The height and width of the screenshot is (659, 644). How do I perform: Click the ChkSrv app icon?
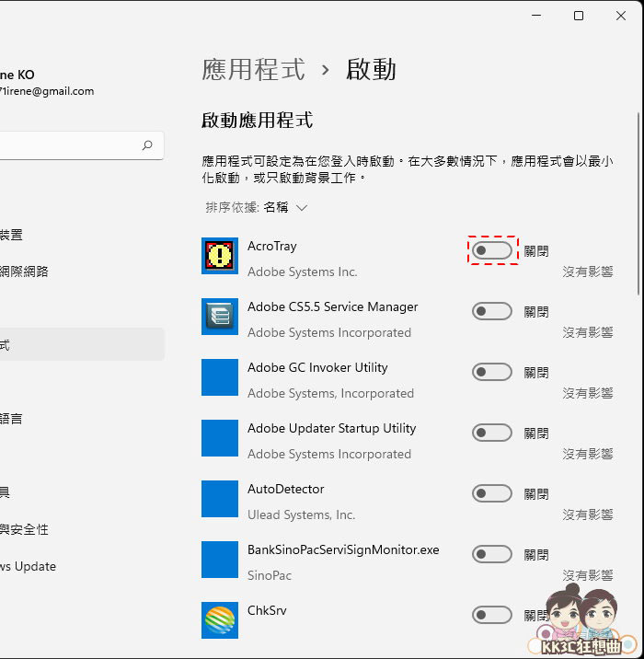point(220,619)
